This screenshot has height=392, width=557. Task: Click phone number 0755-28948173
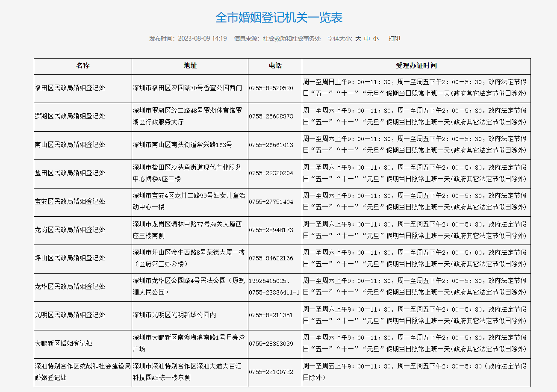click(271, 230)
